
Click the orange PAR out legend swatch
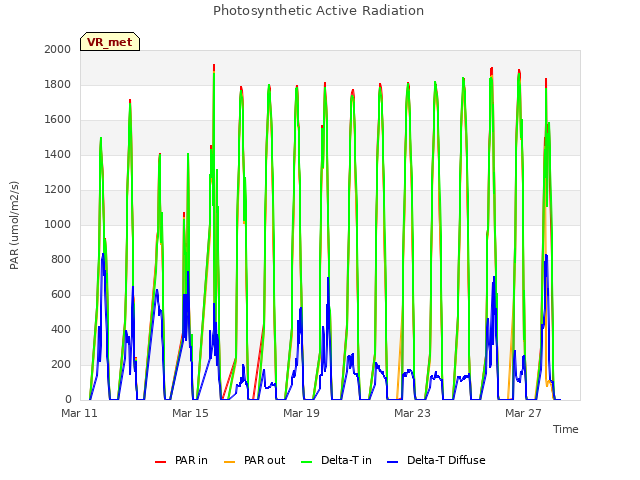(230, 462)
